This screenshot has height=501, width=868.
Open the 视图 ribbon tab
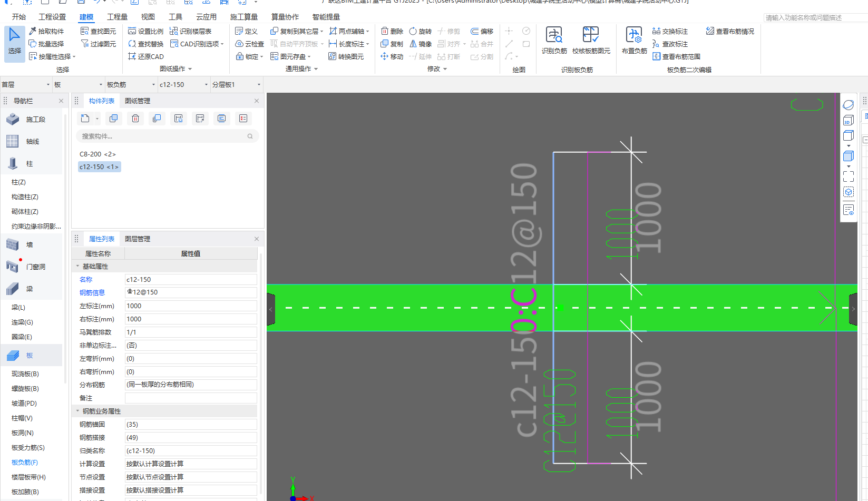click(148, 17)
